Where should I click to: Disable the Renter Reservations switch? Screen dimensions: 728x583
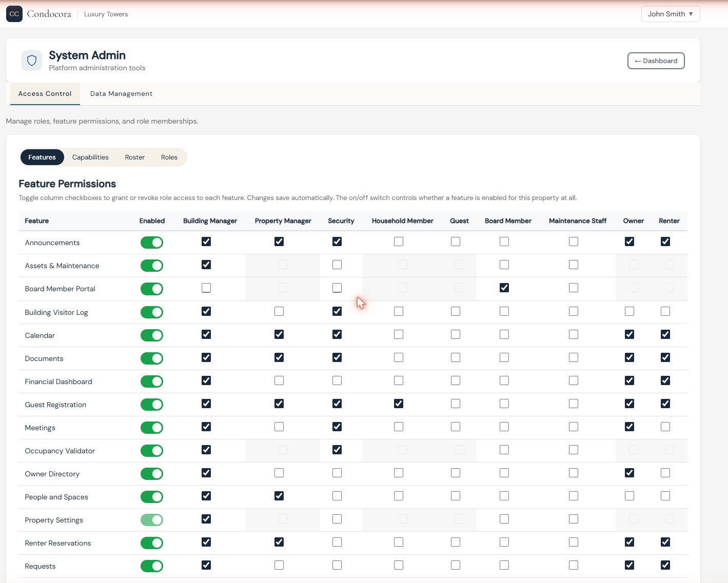[x=152, y=543]
